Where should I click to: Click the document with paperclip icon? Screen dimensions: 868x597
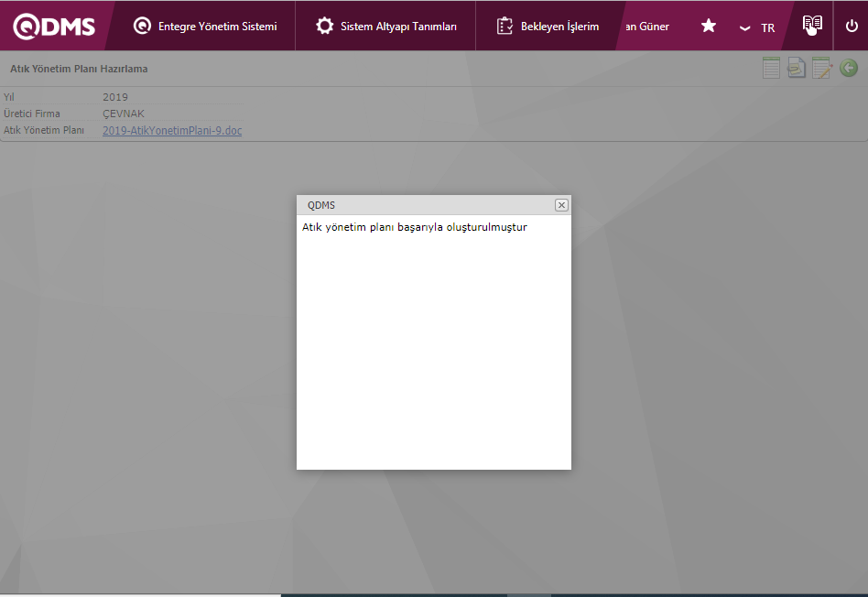click(x=797, y=68)
